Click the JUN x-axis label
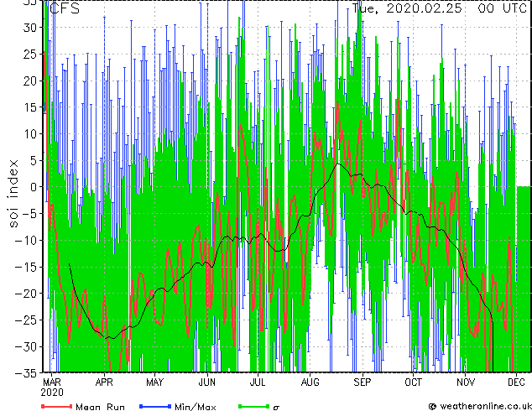 [207, 382]
